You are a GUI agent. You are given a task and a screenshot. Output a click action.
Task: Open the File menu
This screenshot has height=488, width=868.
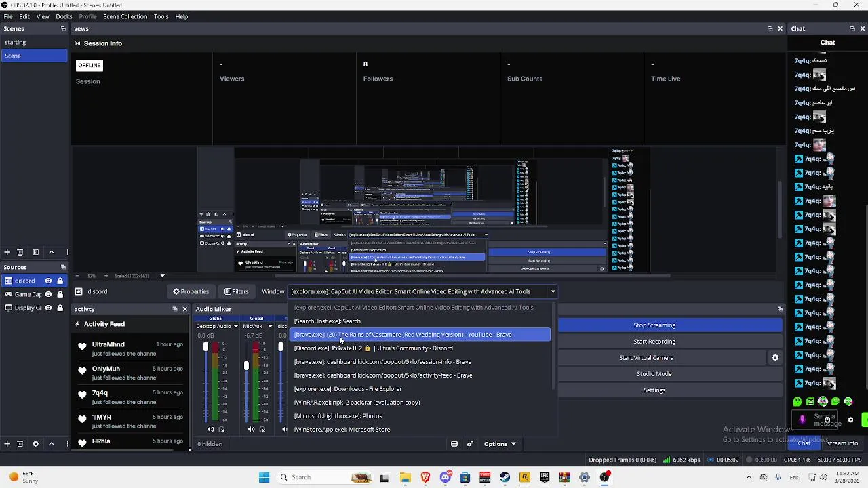[x=8, y=16]
